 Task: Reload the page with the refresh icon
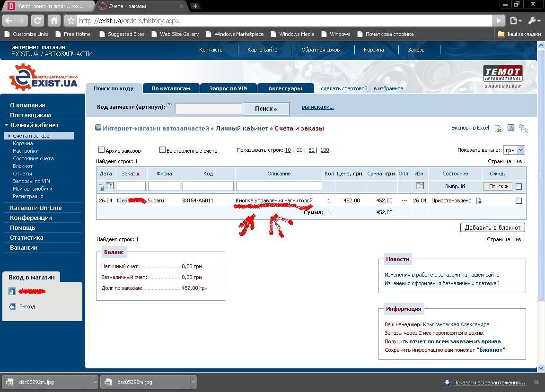pyautogui.click(x=37, y=20)
